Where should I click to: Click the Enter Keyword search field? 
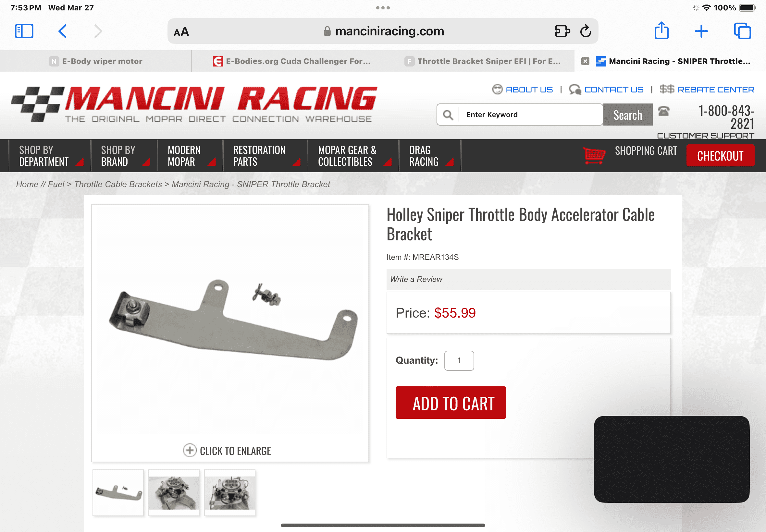click(x=530, y=115)
